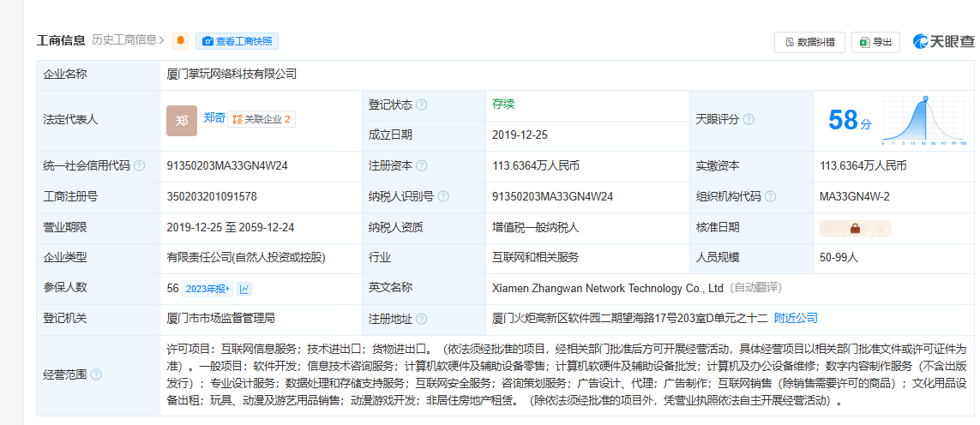Click the 郑 avatar thumbnail
Screen dimensions: 980x425
(x=182, y=121)
